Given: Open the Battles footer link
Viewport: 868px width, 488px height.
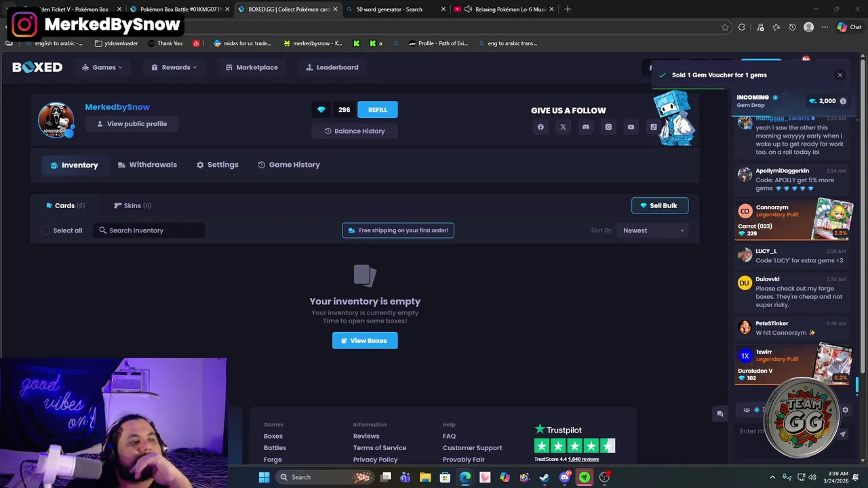Looking at the screenshot, I should point(275,447).
